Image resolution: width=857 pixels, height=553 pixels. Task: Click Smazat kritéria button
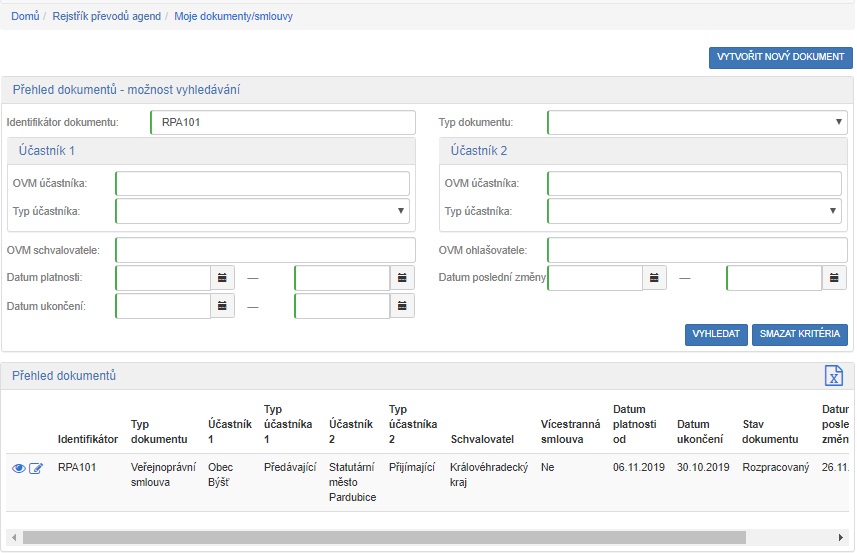pyautogui.click(x=799, y=334)
